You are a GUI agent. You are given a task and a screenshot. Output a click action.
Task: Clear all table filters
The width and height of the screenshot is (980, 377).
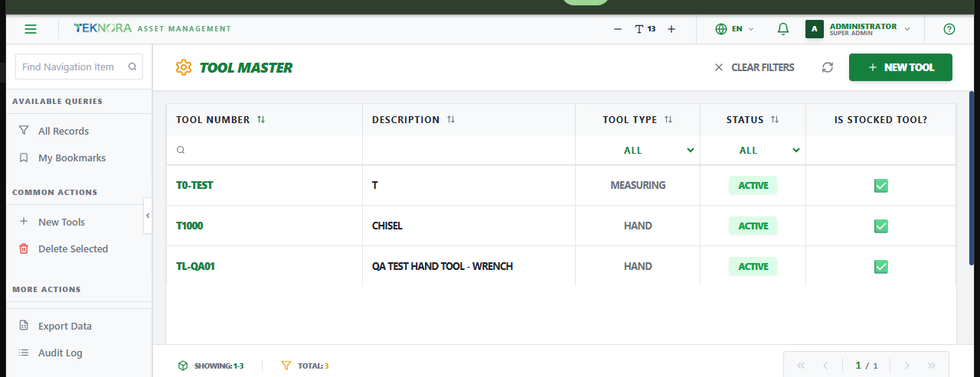pyautogui.click(x=754, y=67)
